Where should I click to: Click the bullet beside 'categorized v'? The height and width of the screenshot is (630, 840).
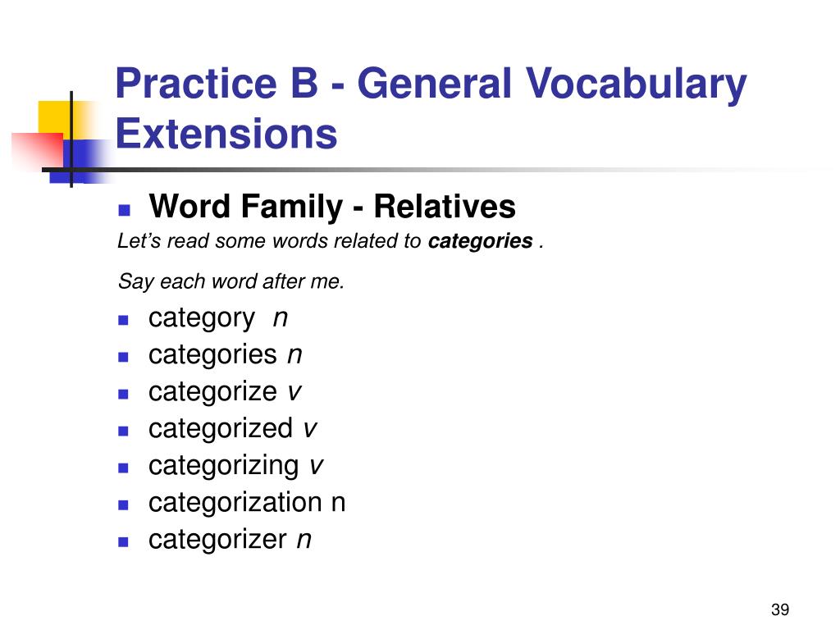click(123, 431)
